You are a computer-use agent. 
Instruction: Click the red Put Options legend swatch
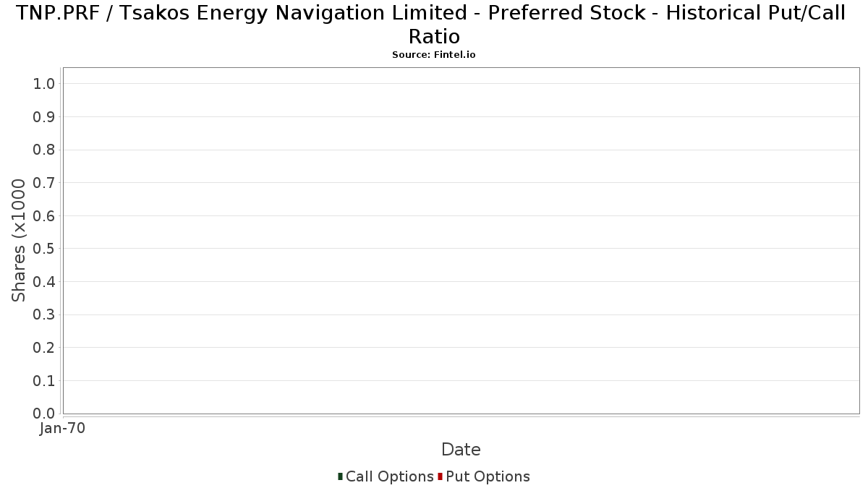440,476
